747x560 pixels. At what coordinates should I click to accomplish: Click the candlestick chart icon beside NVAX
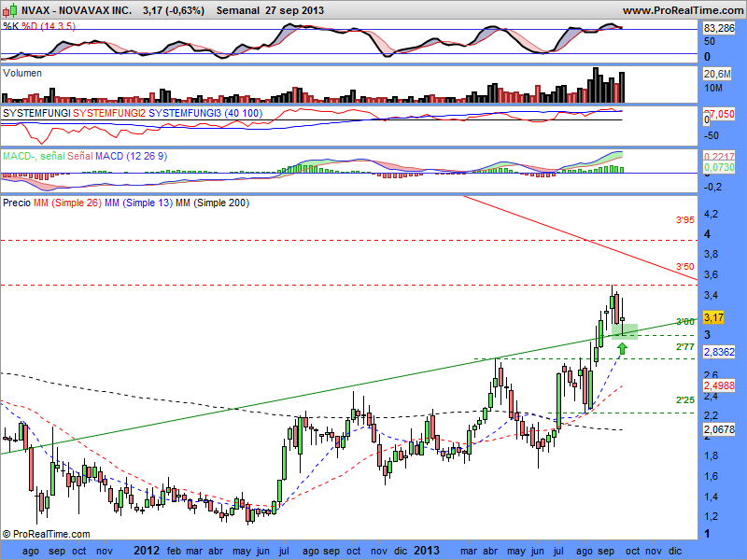pos(10,9)
